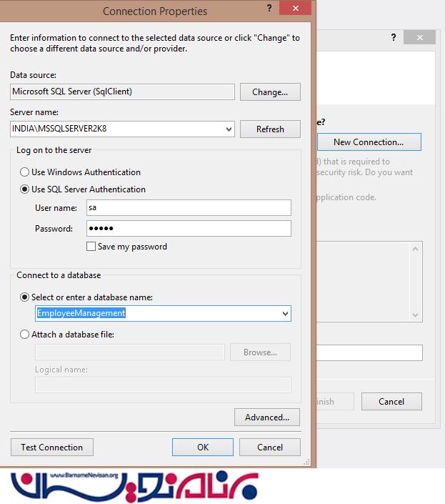The height and width of the screenshot is (504, 445).
Task: Click New Connection... in the background wizard
Action: pyautogui.click(x=369, y=142)
